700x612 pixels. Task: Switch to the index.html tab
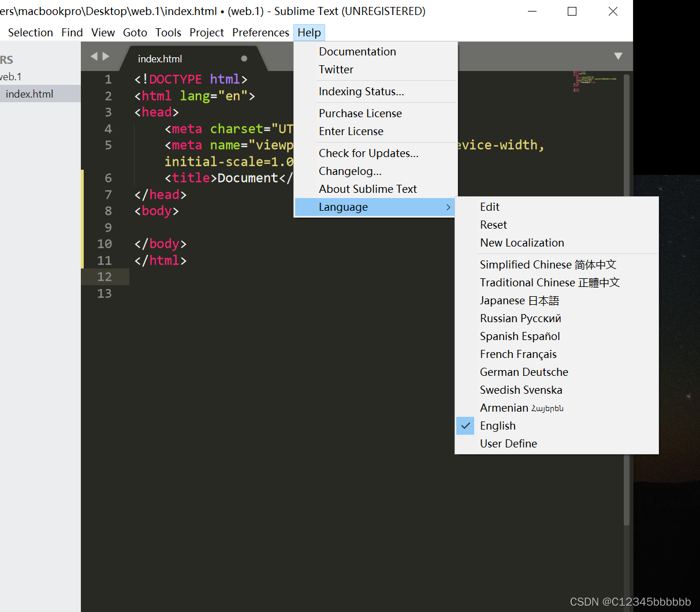point(193,58)
